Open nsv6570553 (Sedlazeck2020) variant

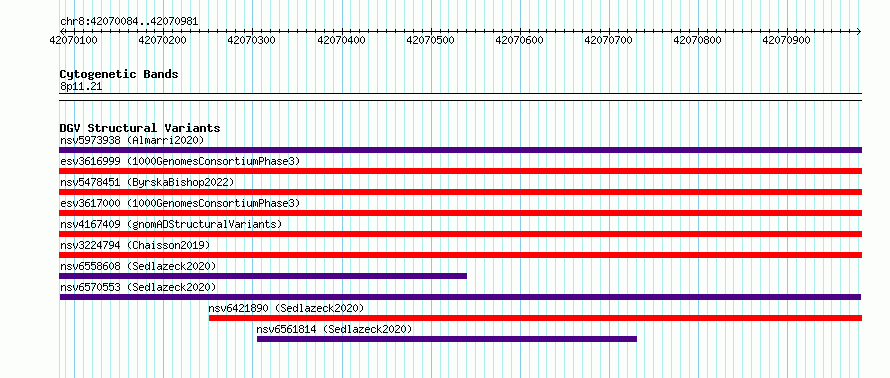[x=138, y=287]
